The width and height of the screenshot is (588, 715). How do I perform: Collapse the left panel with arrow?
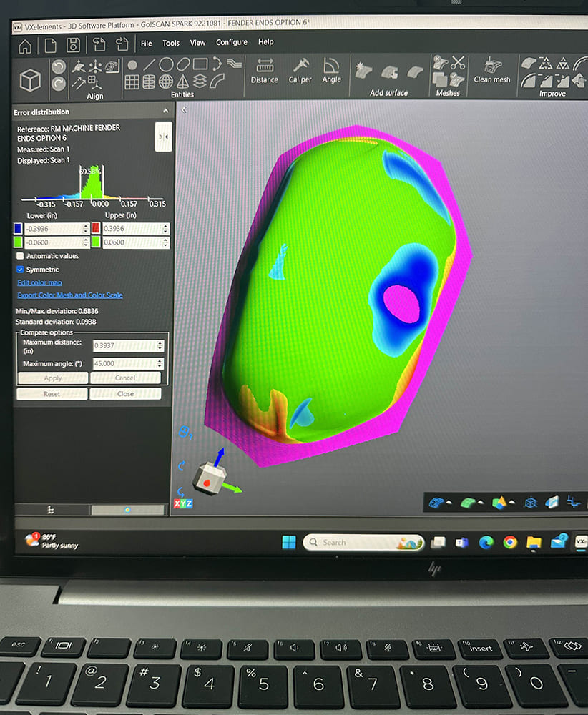point(184,110)
